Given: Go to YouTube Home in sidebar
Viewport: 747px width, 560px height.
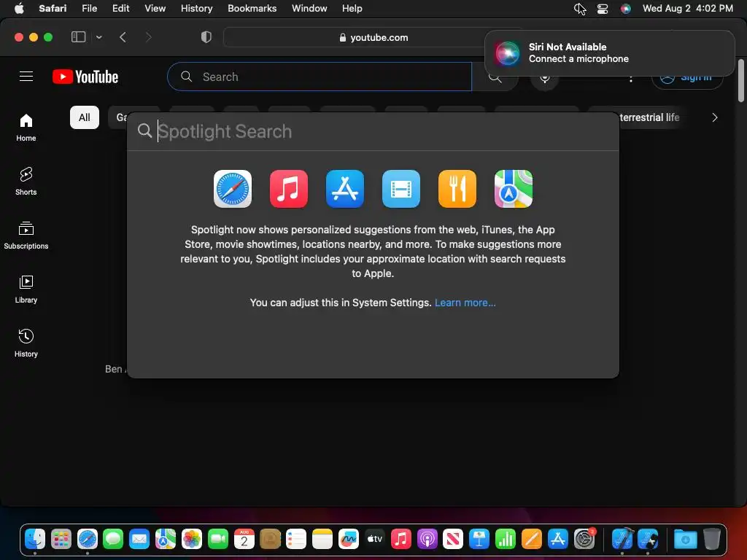Looking at the screenshot, I should [26, 128].
